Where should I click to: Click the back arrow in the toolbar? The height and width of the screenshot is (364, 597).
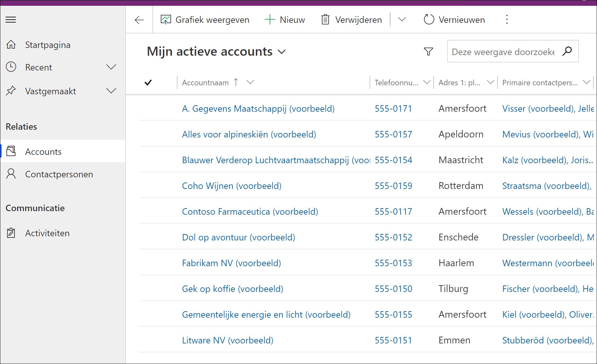pos(139,20)
